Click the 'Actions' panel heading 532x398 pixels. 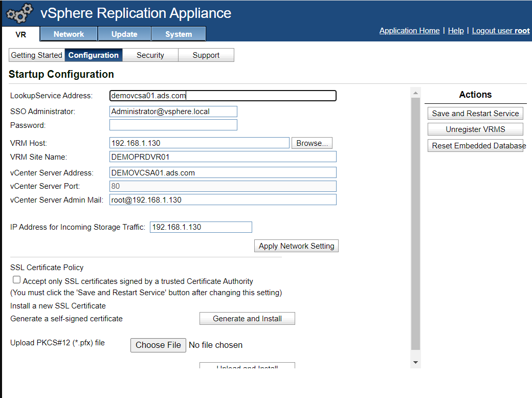475,94
